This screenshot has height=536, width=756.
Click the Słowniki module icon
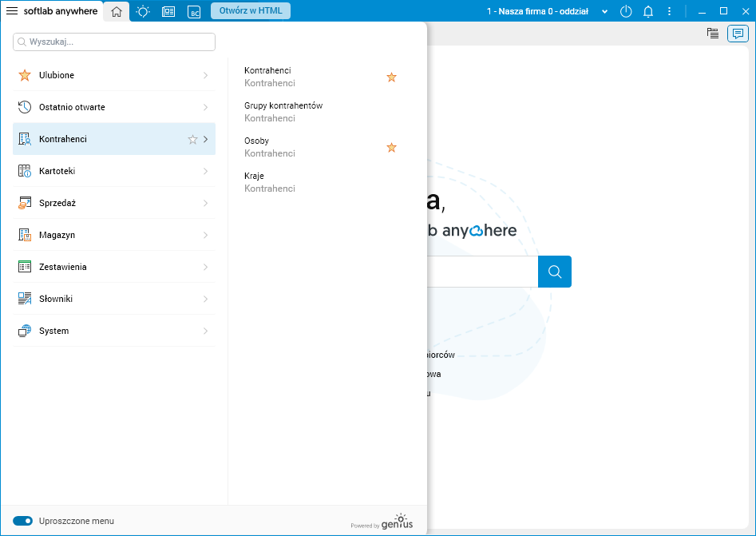tap(25, 299)
